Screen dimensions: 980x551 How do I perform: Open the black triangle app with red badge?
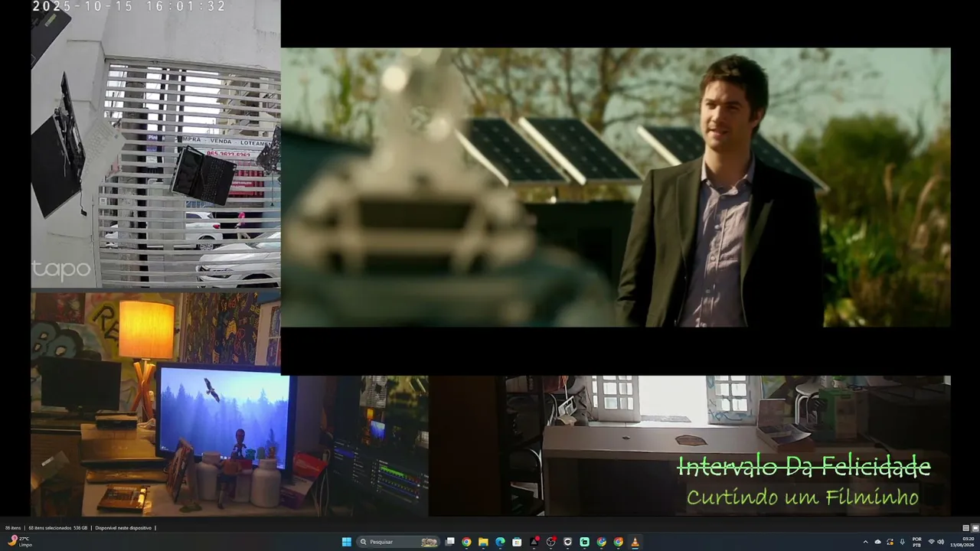click(x=534, y=542)
